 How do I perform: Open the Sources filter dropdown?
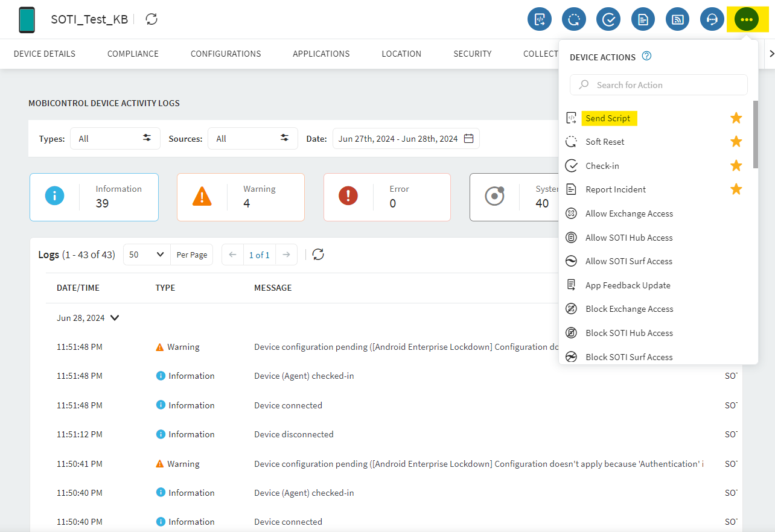pyautogui.click(x=253, y=139)
